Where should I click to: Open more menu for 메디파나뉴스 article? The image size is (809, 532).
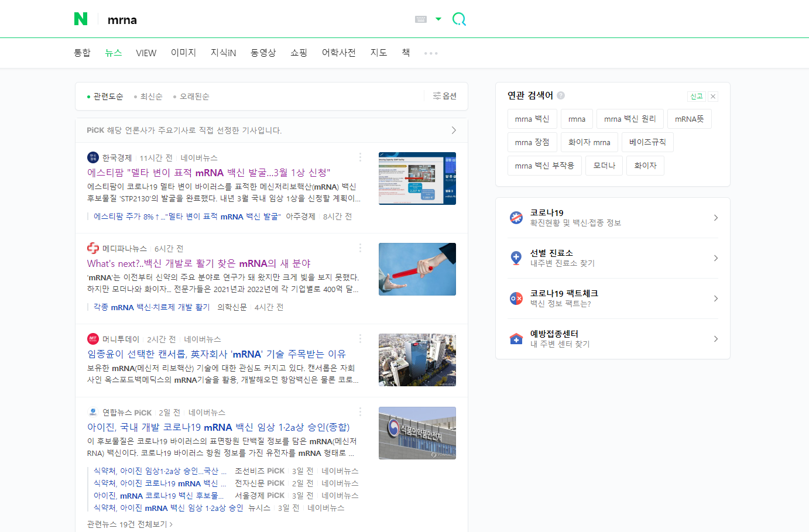pyautogui.click(x=360, y=248)
